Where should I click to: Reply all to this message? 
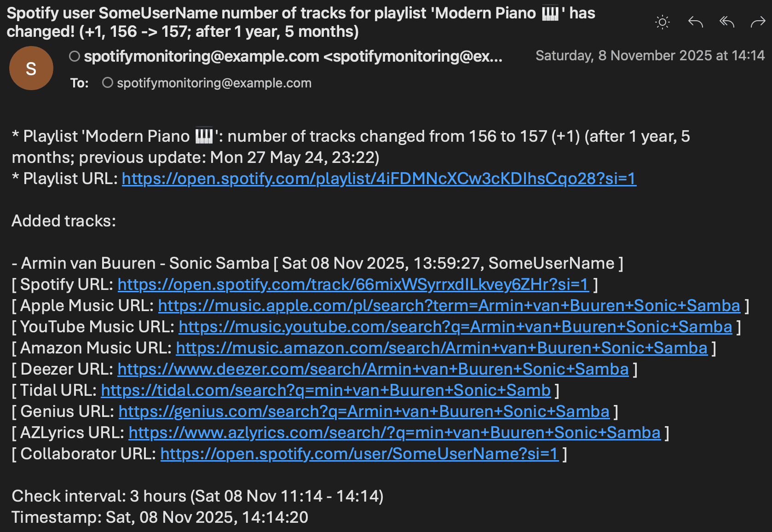(x=726, y=22)
